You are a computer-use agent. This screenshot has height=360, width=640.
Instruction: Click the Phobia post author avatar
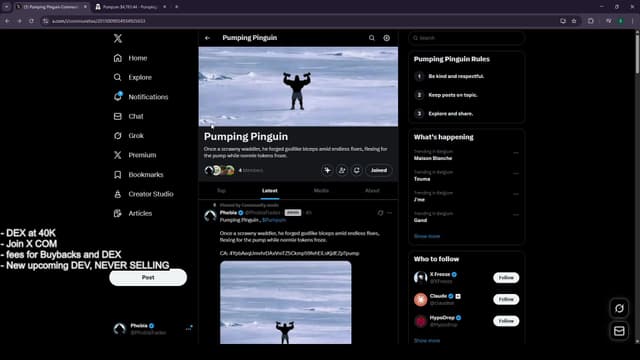[x=210, y=216]
